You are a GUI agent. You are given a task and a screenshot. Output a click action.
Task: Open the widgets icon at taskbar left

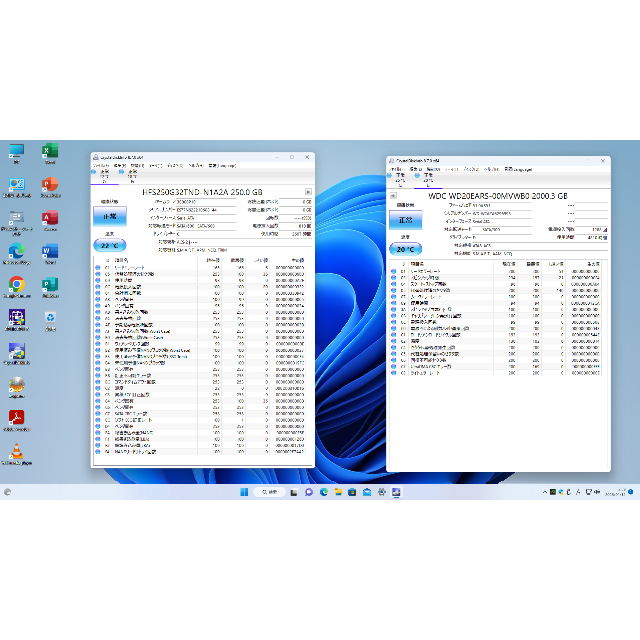click(7, 492)
